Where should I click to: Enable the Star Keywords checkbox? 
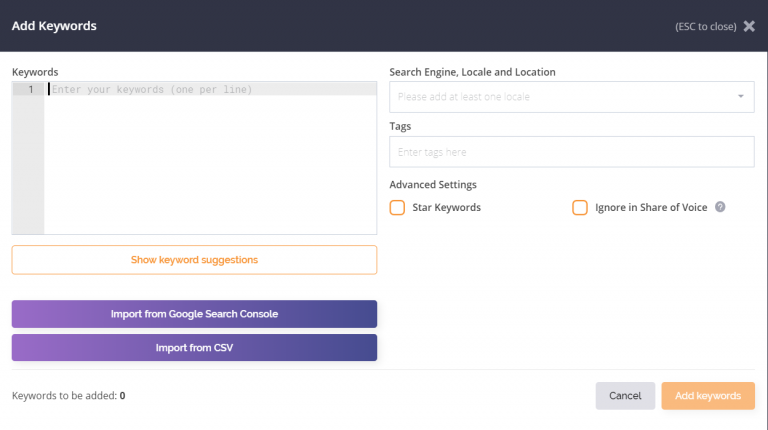[x=397, y=208]
